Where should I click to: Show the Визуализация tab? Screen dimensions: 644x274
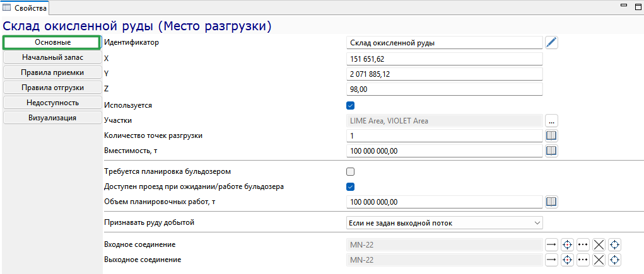[x=52, y=118]
